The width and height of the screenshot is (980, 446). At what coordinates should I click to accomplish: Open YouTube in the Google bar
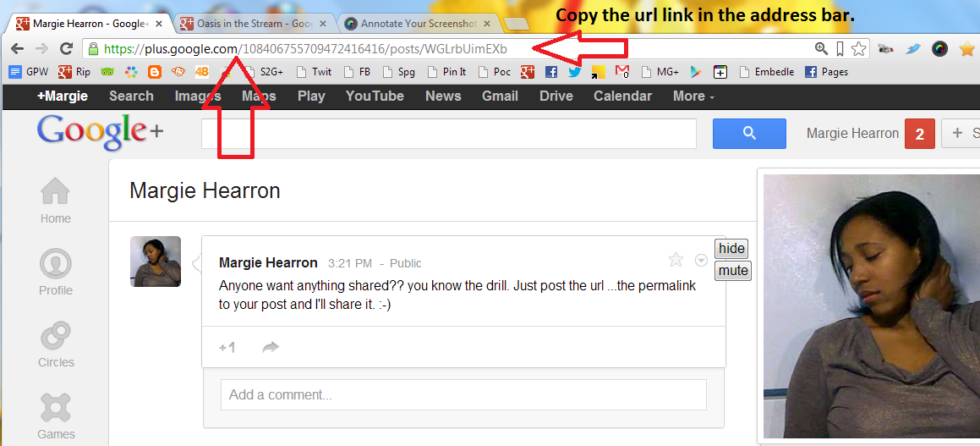[x=375, y=96]
